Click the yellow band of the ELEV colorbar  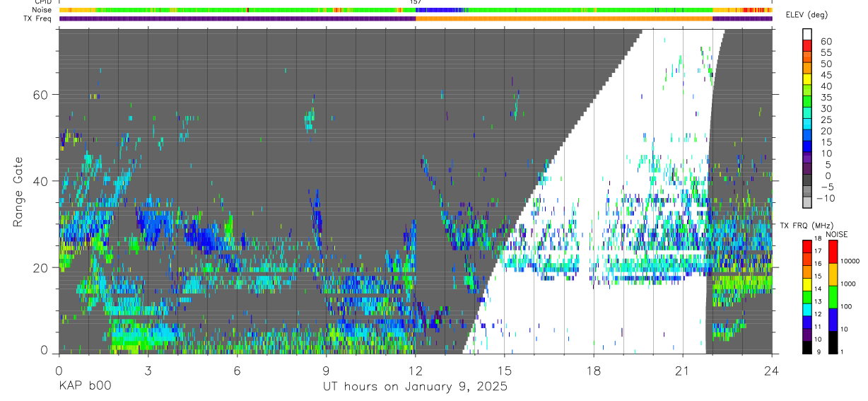pyautogui.click(x=807, y=80)
